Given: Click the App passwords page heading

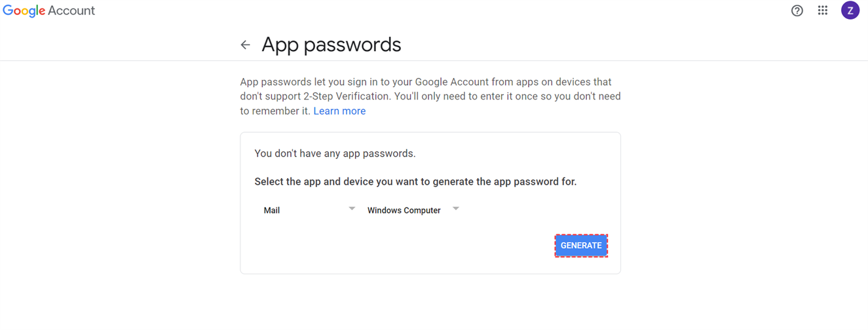Looking at the screenshot, I should click(331, 45).
